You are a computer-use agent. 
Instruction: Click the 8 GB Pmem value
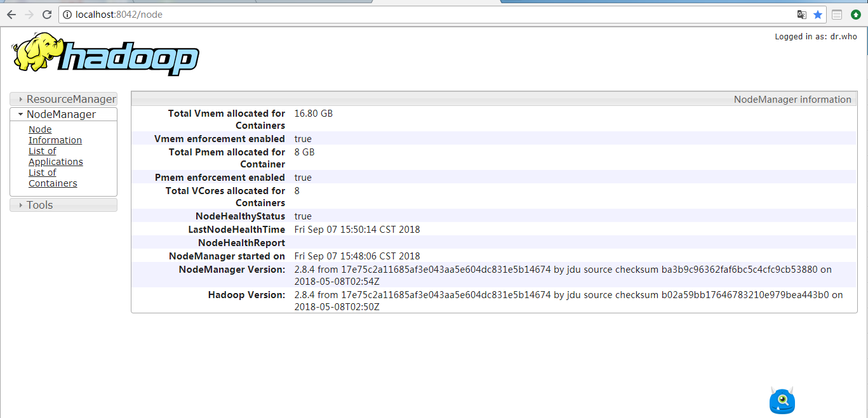click(x=305, y=152)
